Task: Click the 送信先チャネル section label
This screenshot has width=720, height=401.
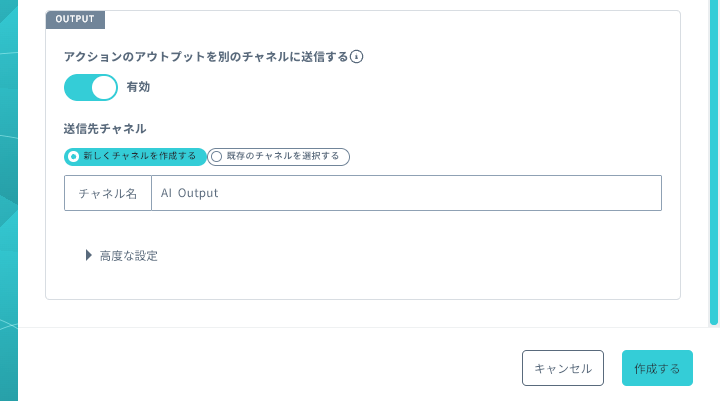Action: pyautogui.click(x=105, y=129)
